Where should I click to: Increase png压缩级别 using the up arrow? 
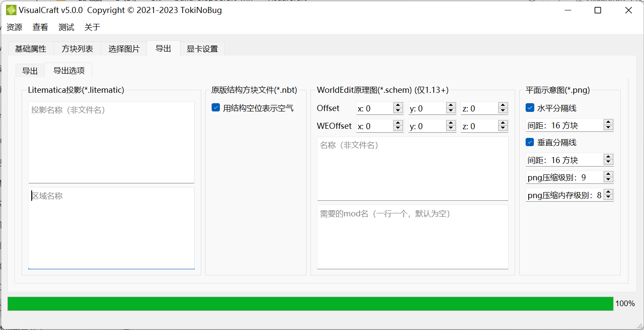click(x=608, y=174)
